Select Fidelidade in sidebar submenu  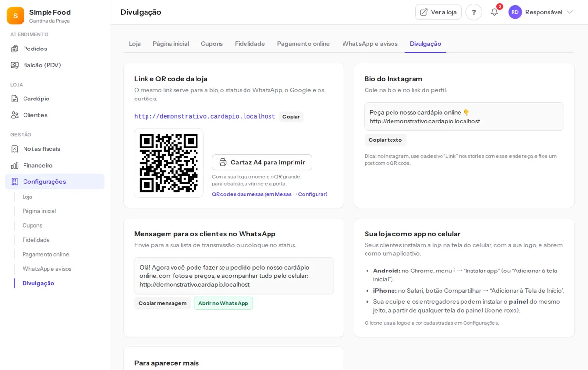tap(36, 240)
